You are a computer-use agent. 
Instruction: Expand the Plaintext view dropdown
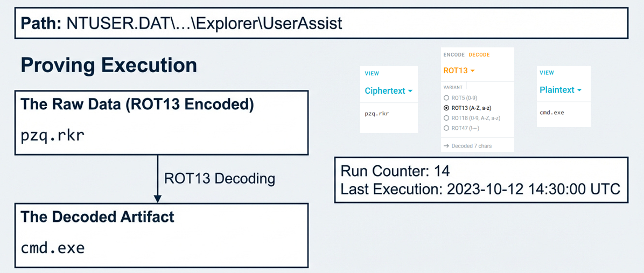pyautogui.click(x=560, y=90)
